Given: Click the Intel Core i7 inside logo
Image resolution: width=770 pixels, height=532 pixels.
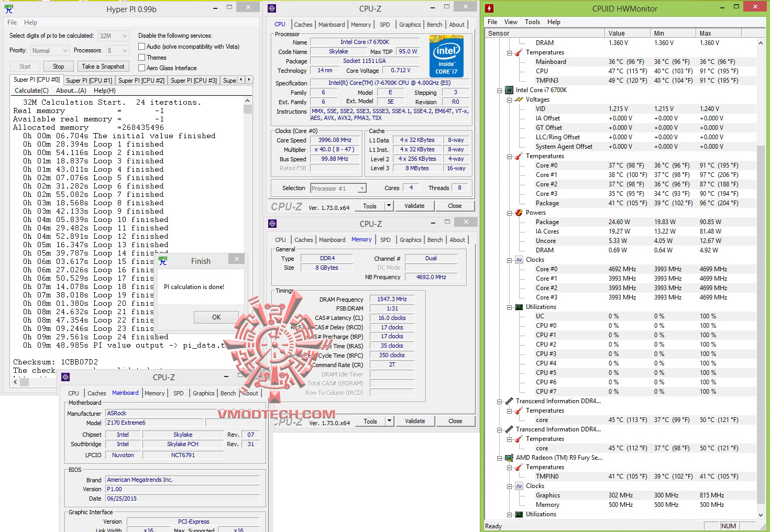Looking at the screenshot, I should 446,56.
